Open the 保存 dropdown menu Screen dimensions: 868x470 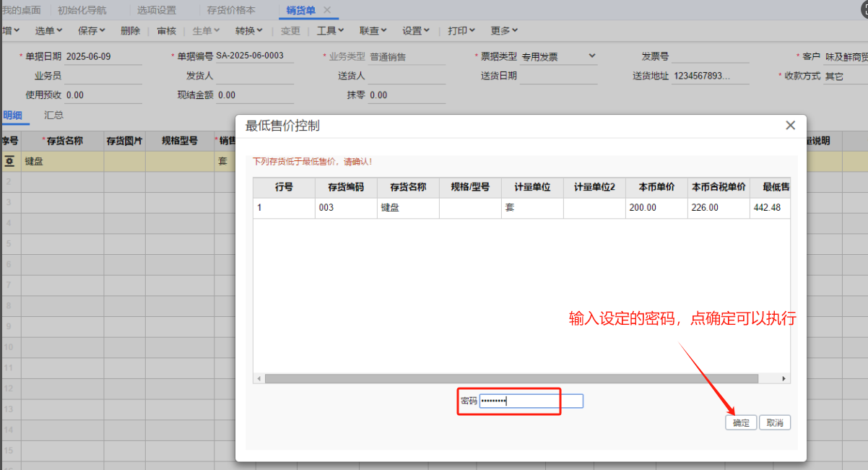[x=92, y=31]
